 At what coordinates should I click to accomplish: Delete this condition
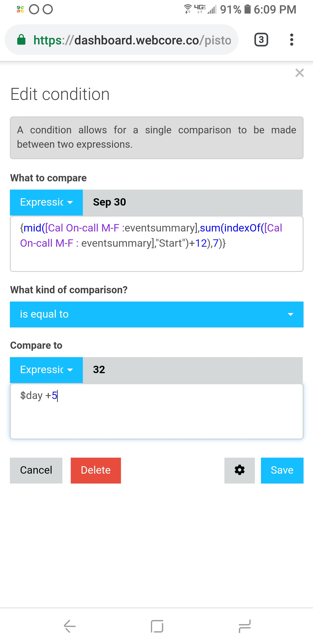(96, 470)
